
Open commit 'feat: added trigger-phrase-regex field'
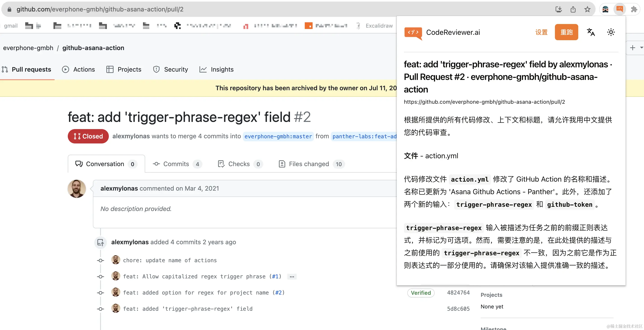[188, 309]
